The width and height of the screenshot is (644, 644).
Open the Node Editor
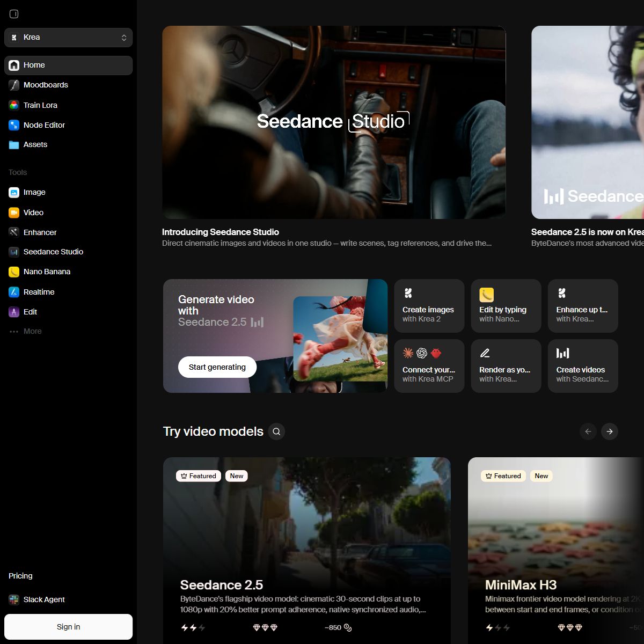(x=68, y=125)
